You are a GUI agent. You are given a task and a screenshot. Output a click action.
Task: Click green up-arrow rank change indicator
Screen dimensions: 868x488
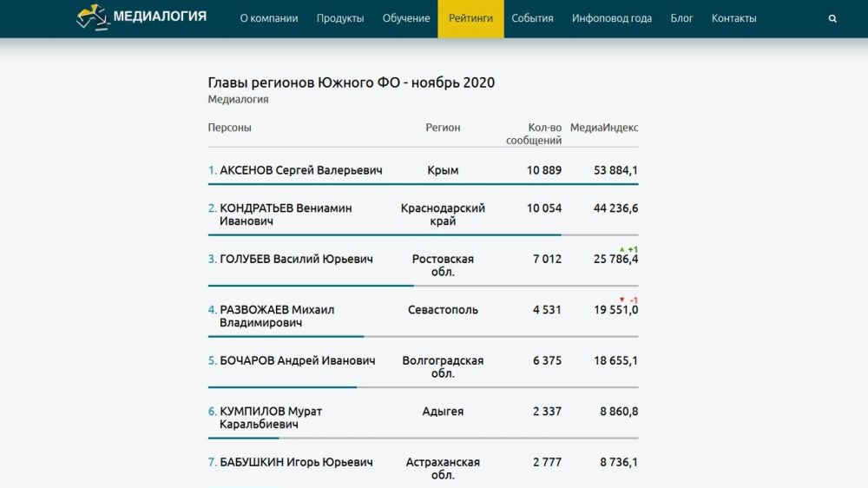(x=621, y=249)
